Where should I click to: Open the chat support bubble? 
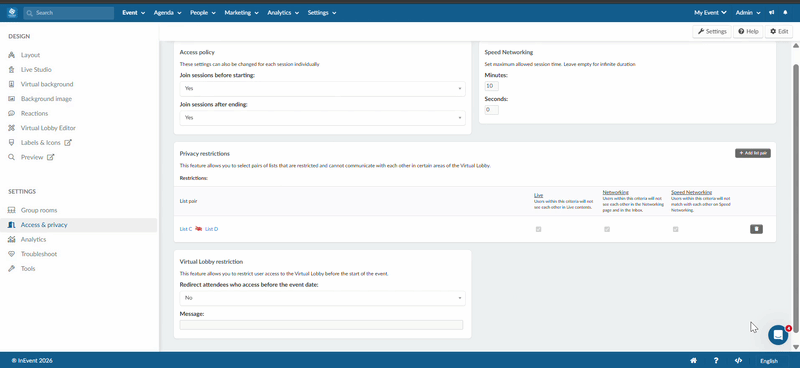(x=778, y=335)
